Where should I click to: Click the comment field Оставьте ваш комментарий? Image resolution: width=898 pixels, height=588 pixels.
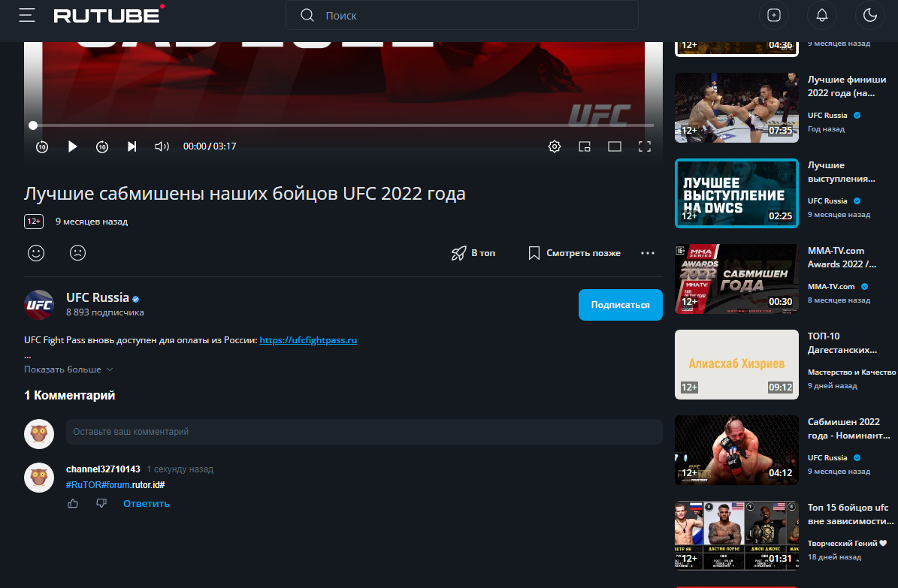(364, 432)
